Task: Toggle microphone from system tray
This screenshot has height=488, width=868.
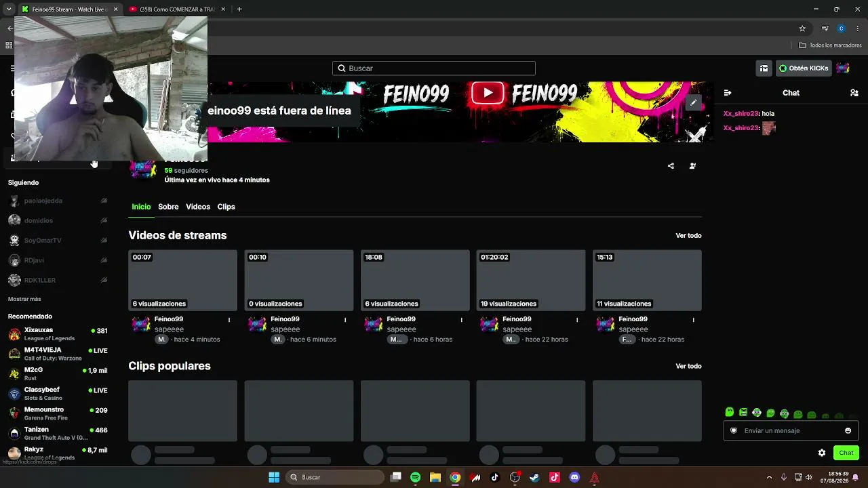Action: click(784, 477)
